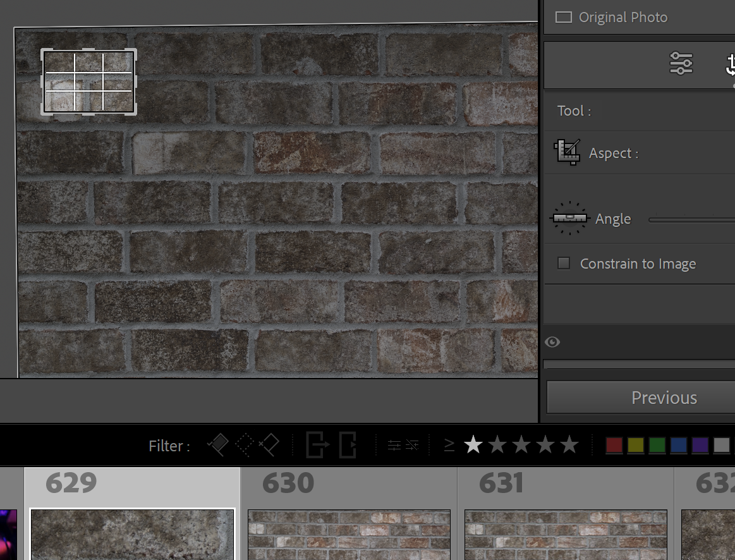
Task: Toggle the Original Photo option
Action: point(563,17)
